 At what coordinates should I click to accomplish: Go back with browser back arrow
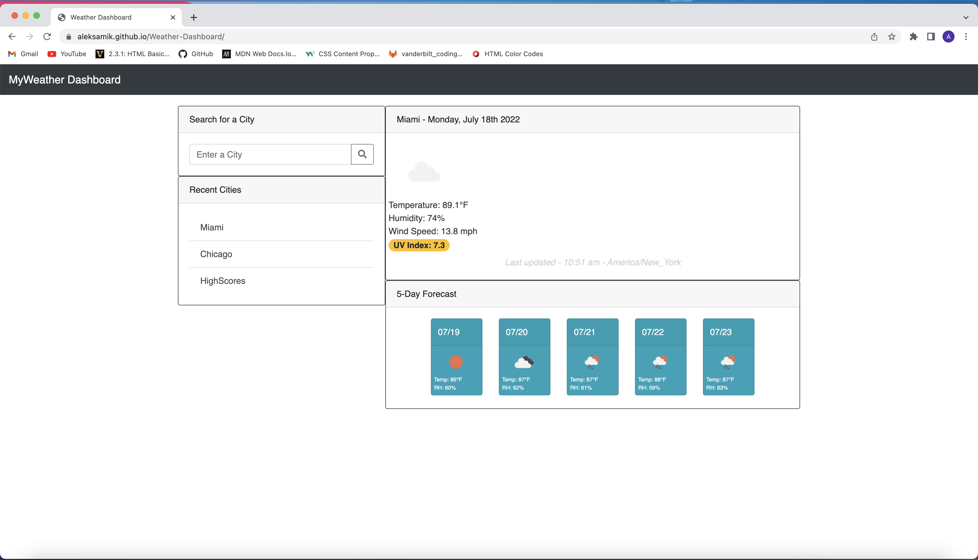pyautogui.click(x=12, y=37)
